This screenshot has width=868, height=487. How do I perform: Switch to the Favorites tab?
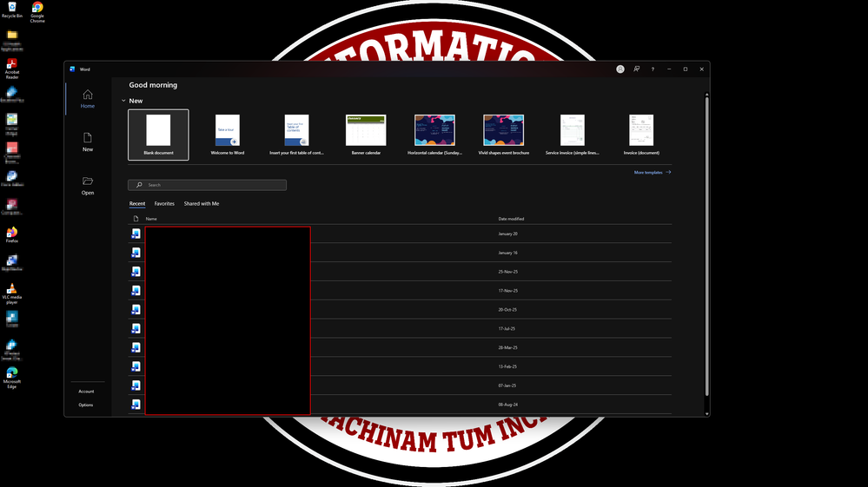coord(164,203)
